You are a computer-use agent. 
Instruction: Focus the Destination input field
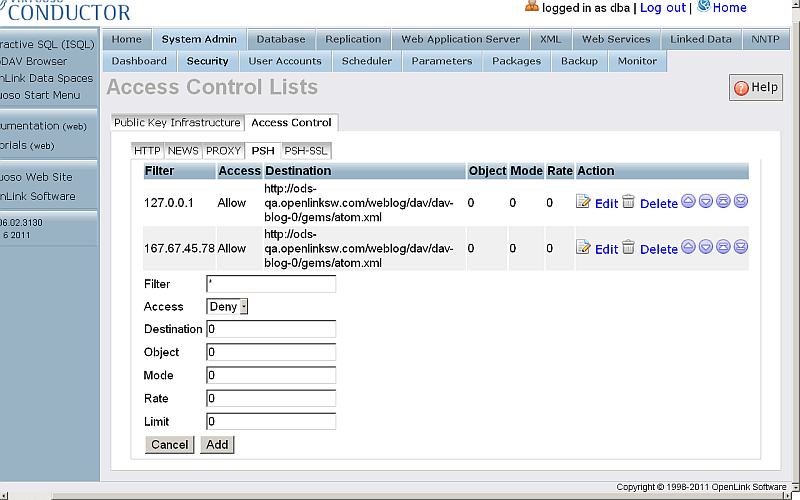click(271, 329)
